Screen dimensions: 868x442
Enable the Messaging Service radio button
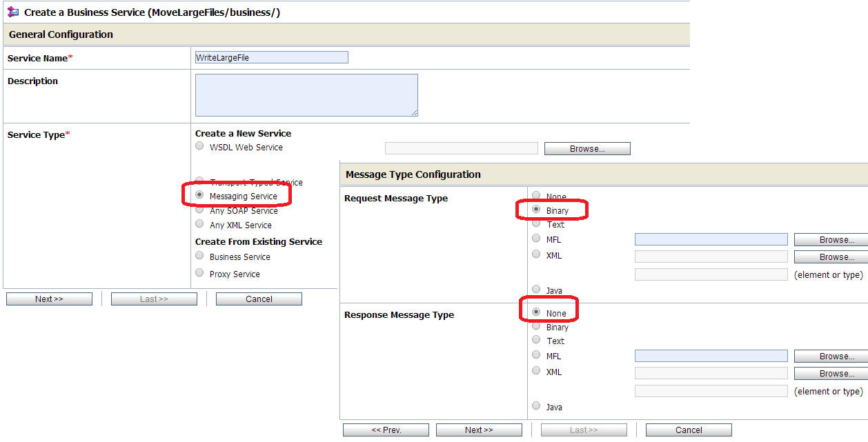(x=199, y=195)
